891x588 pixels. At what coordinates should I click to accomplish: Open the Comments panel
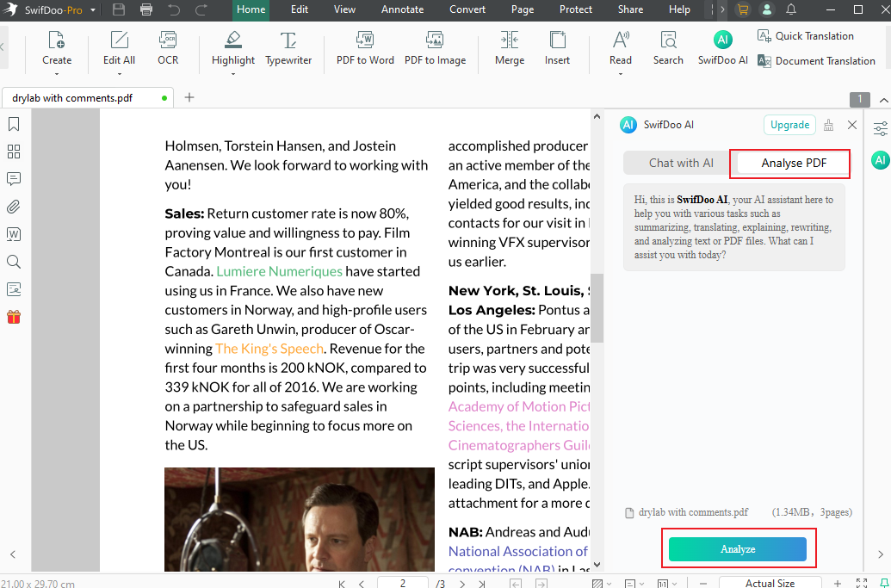pyautogui.click(x=13, y=179)
